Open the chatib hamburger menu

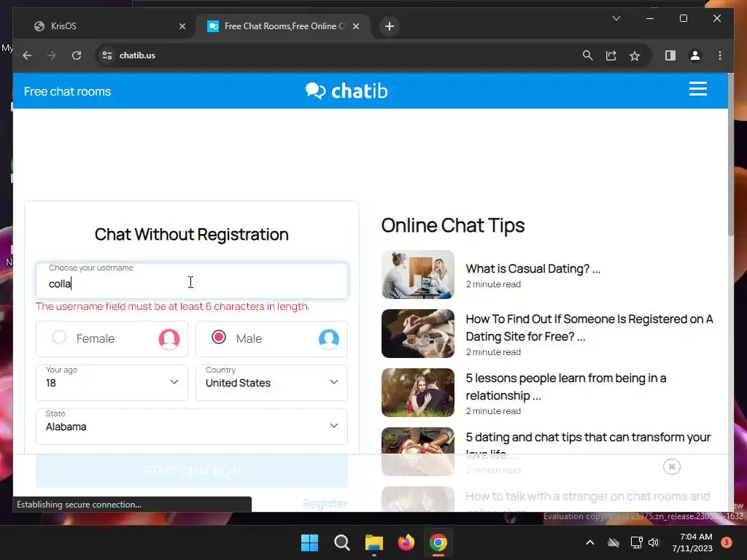coord(697,89)
